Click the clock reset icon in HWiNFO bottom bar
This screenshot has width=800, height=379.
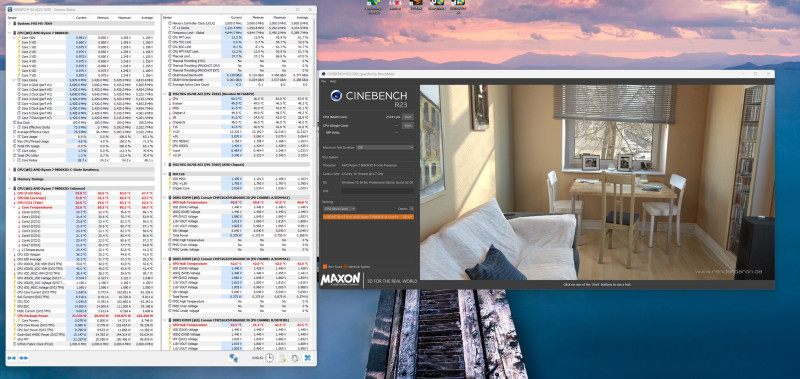click(269, 358)
